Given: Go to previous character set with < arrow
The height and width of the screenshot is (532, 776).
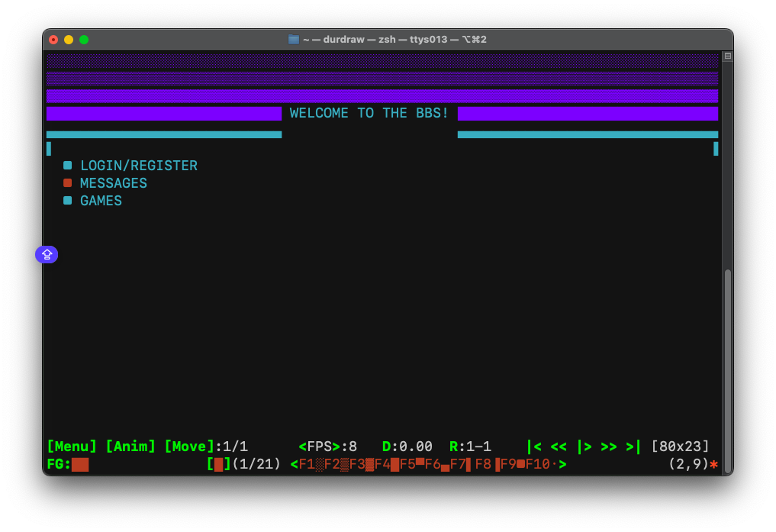Looking at the screenshot, I should 294,464.
